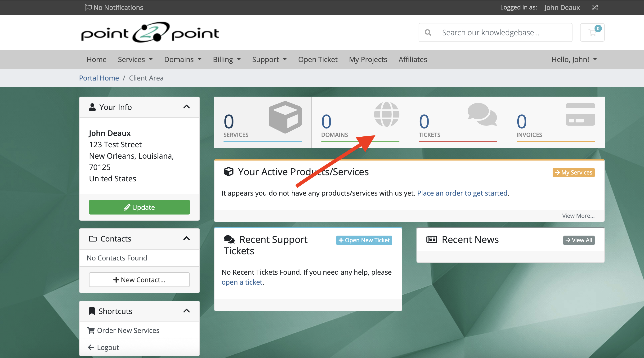Open the Affiliates menu item
Screen dimensions: 644x358
pos(412,59)
